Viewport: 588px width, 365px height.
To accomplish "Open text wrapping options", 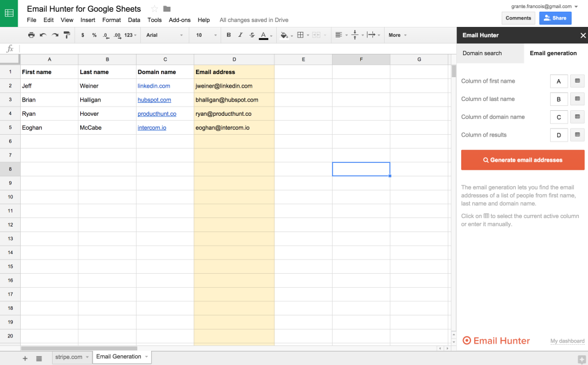I will [x=371, y=35].
